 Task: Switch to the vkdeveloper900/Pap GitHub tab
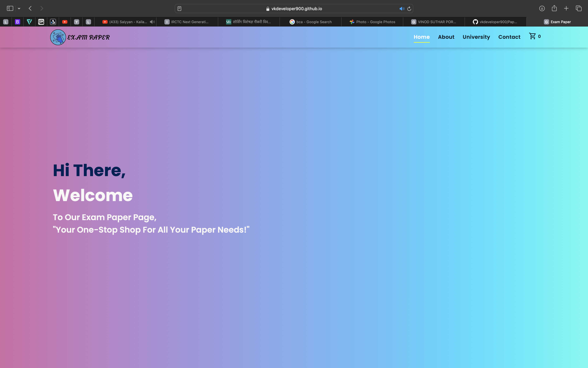click(496, 22)
